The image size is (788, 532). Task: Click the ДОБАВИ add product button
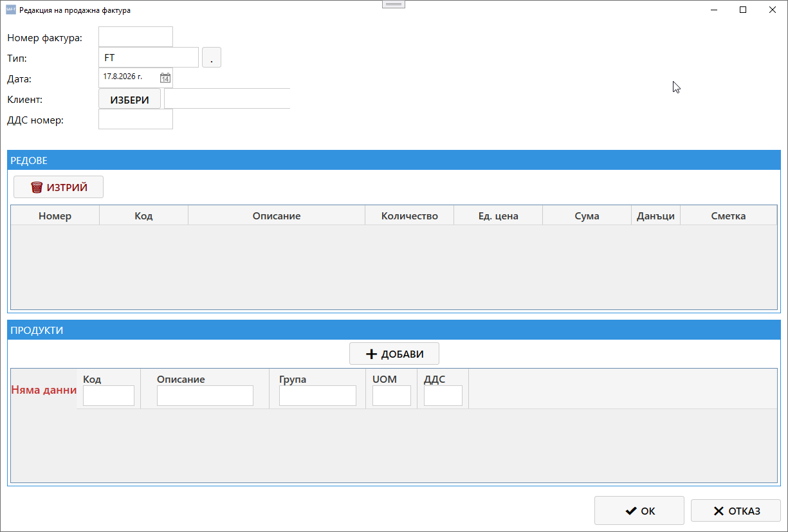394,354
